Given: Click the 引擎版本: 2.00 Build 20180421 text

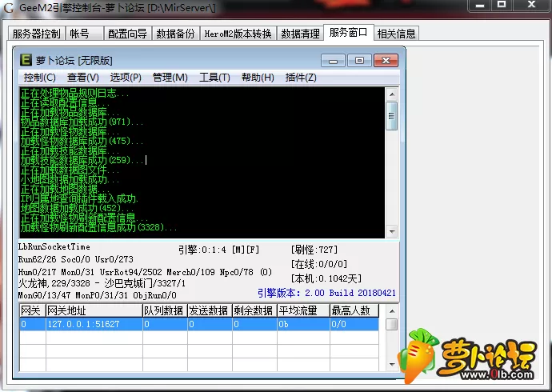Looking at the screenshot, I should (326, 293).
